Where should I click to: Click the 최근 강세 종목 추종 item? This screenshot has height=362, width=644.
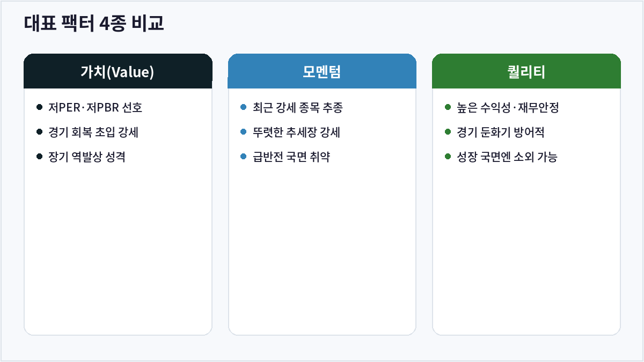coord(298,108)
